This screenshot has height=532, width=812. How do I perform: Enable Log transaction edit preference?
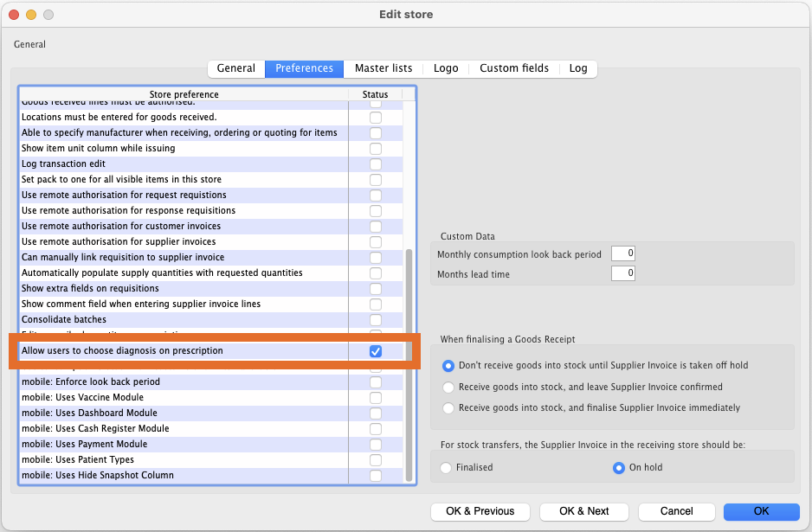[376, 164]
